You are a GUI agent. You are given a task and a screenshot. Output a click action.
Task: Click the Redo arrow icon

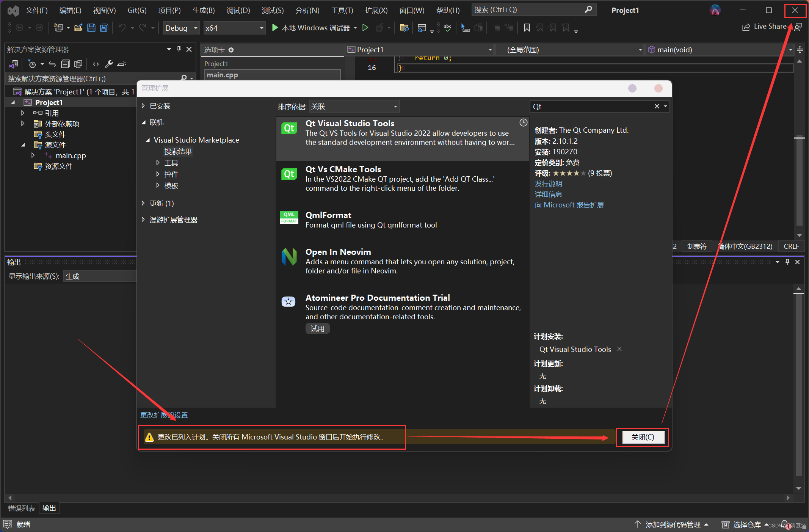(143, 28)
